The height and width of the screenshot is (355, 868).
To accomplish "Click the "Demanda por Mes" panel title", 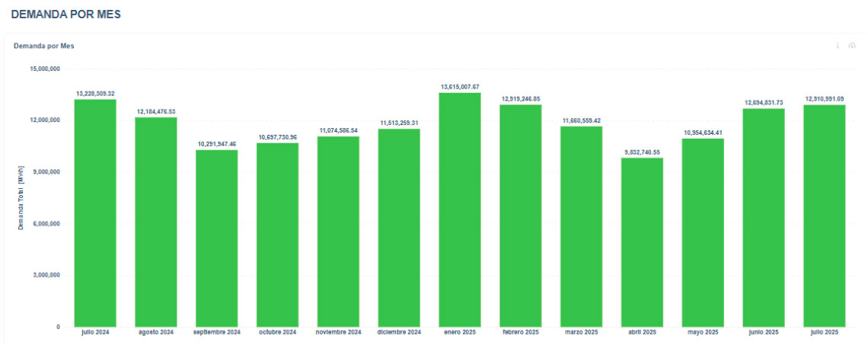I will coord(43,46).
